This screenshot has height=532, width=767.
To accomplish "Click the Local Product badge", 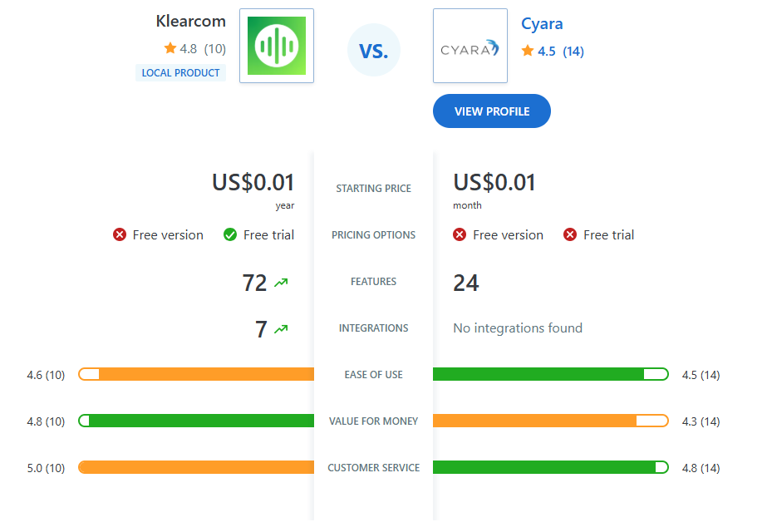I will pos(180,73).
